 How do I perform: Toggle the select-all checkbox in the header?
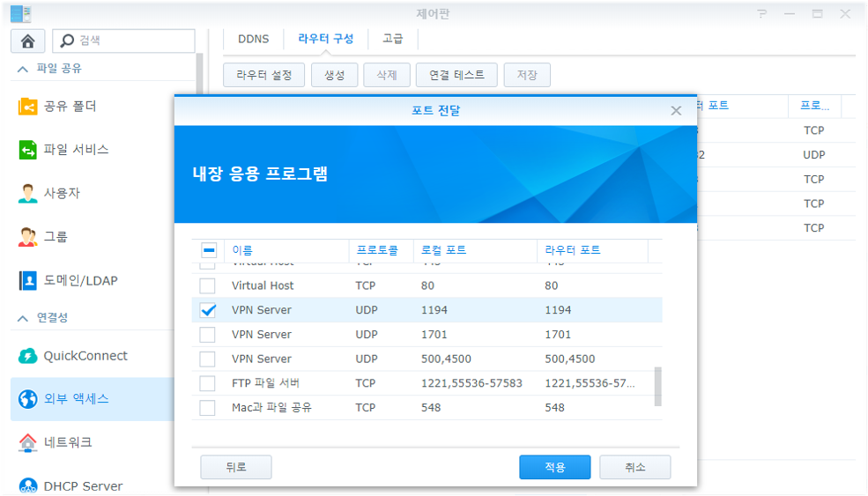(209, 250)
